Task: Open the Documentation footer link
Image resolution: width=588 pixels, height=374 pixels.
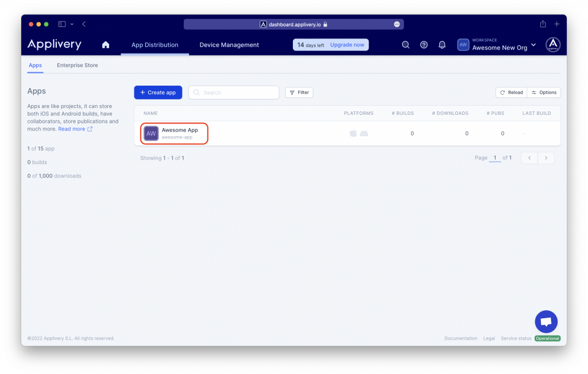Action: [x=461, y=338]
